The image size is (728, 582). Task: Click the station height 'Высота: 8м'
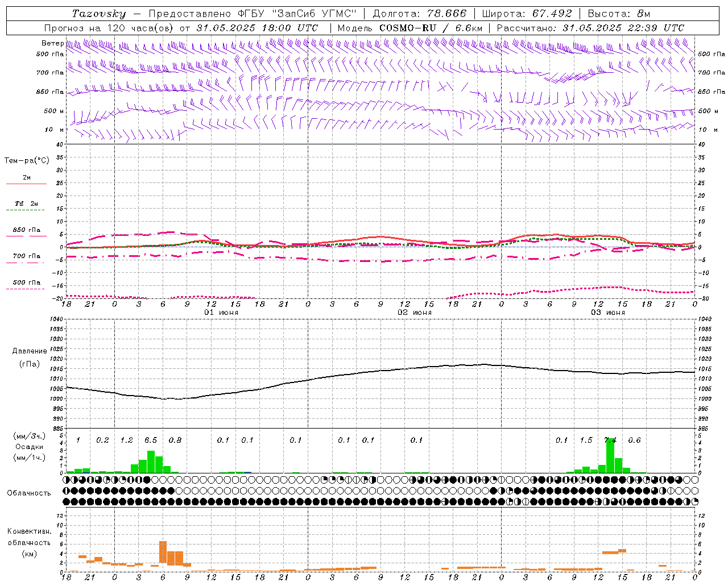click(x=619, y=14)
